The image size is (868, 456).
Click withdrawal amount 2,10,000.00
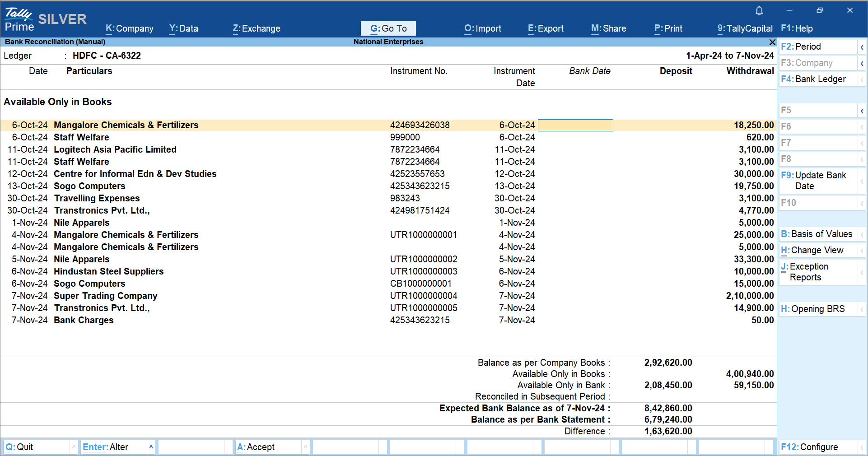pyautogui.click(x=750, y=296)
